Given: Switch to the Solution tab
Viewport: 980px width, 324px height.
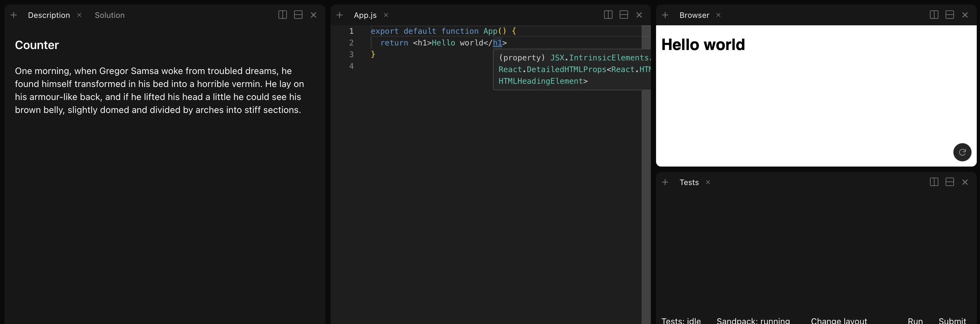Looking at the screenshot, I should pos(110,15).
